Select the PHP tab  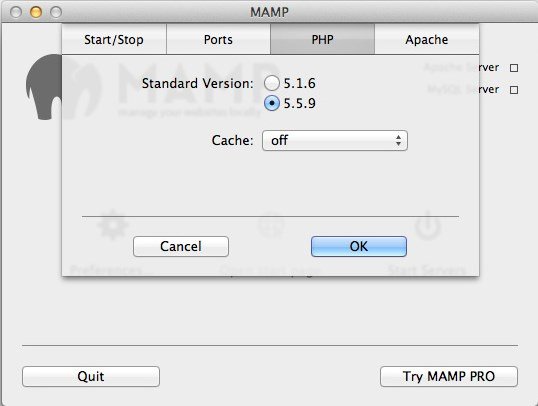pyautogui.click(x=323, y=39)
